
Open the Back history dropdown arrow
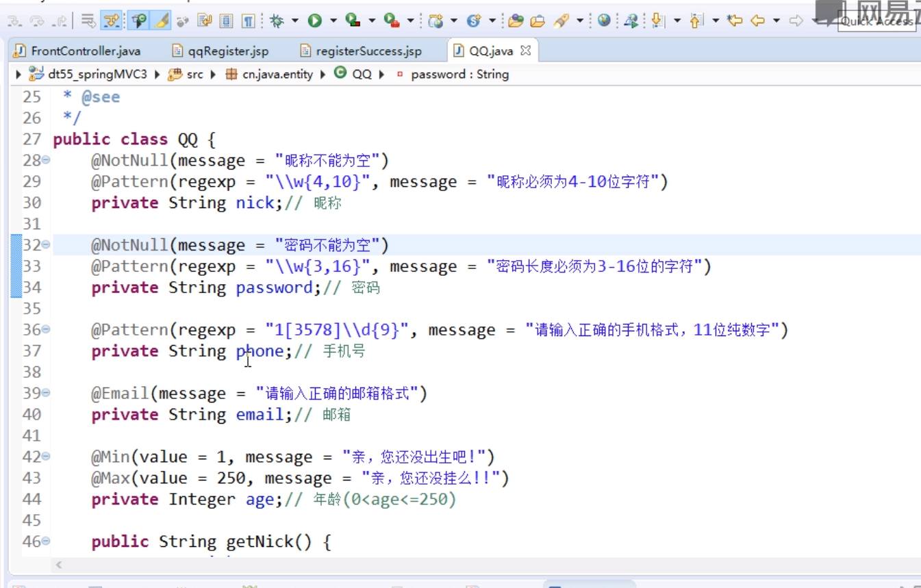tap(776, 21)
